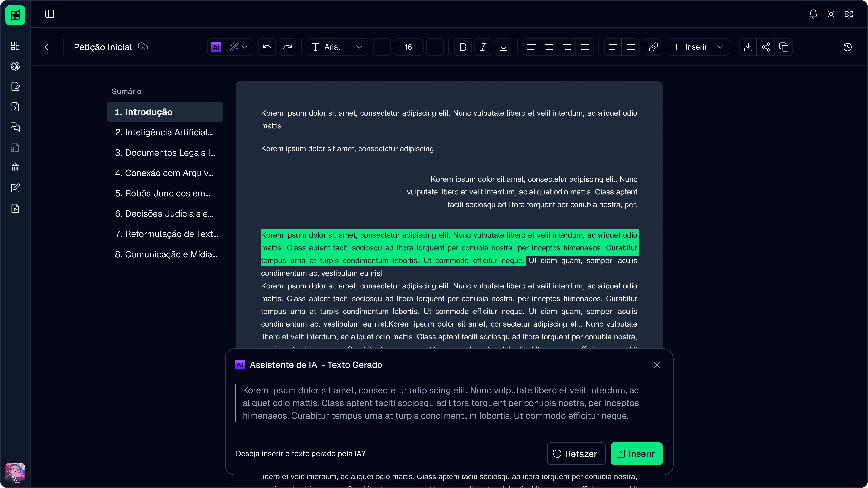Click the purple AI assistant toolbar icon

tap(216, 47)
